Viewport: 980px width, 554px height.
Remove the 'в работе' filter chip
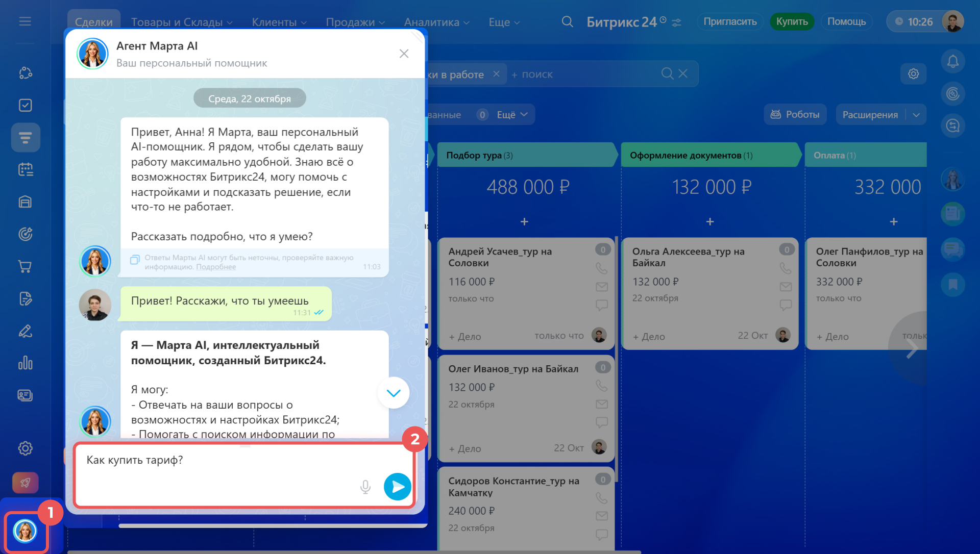[496, 74]
